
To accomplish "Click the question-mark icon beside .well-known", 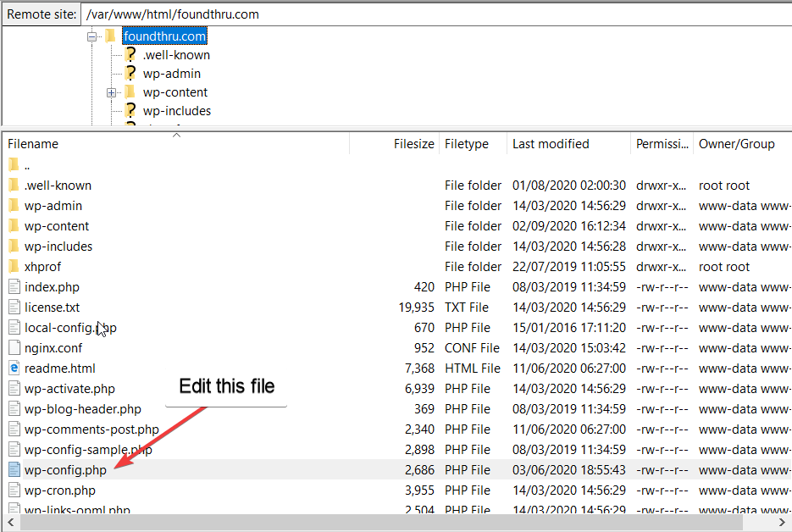I will click(130, 54).
